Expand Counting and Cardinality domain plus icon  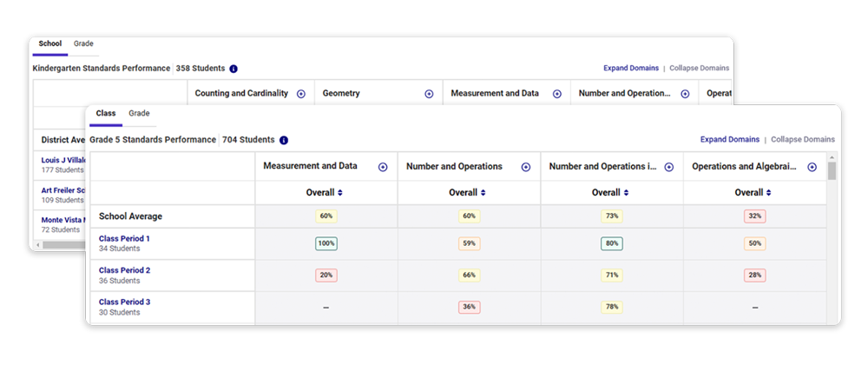[301, 94]
